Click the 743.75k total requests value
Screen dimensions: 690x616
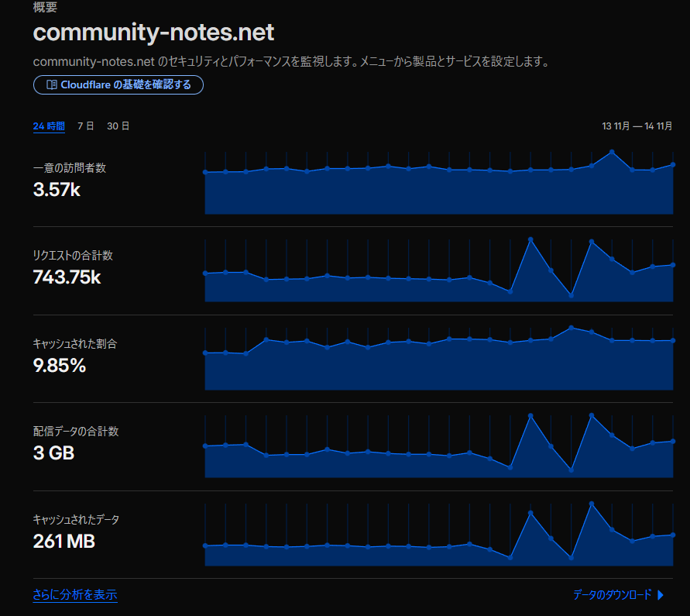coord(67,277)
